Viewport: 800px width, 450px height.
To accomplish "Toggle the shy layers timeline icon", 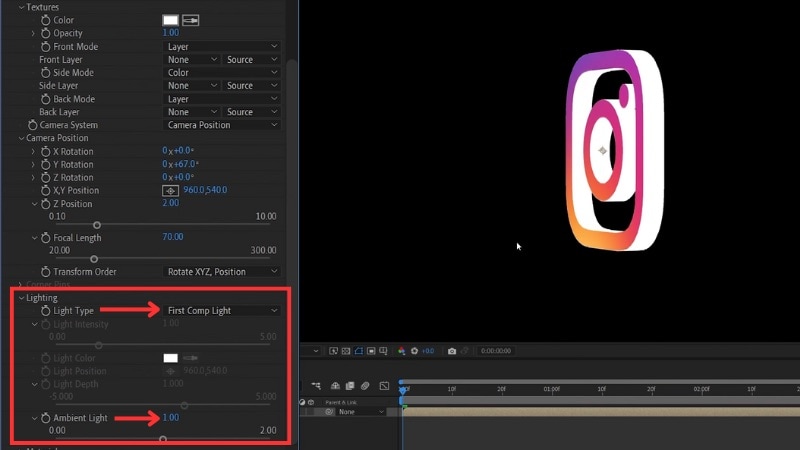I will pyautogui.click(x=335, y=386).
